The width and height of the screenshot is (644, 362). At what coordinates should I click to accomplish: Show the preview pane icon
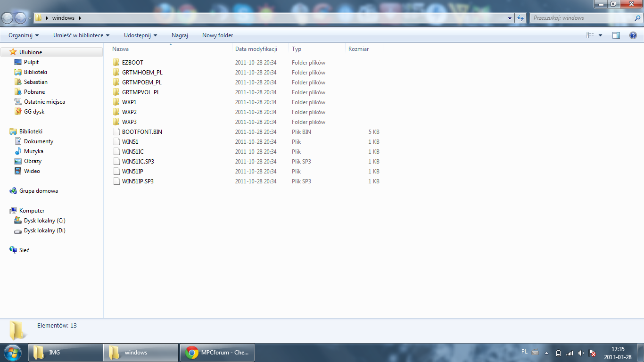[616, 35]
